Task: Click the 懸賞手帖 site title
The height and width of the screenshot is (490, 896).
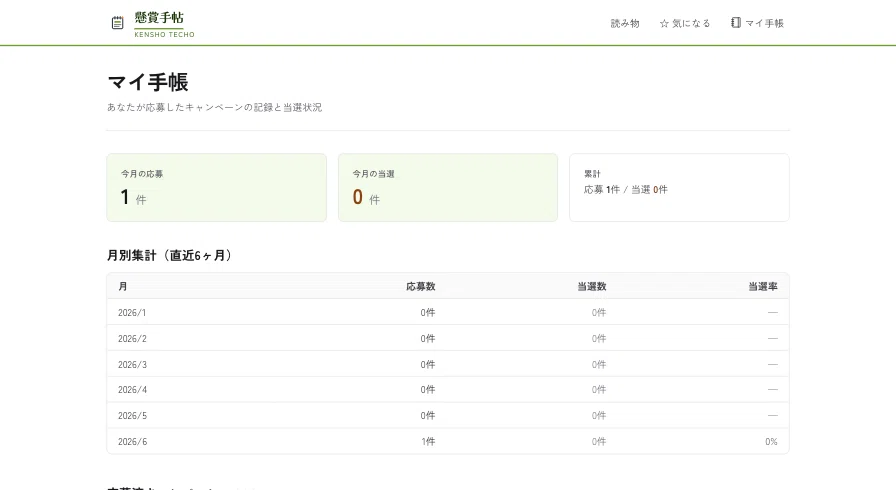Action: click(x=159, y=18)
